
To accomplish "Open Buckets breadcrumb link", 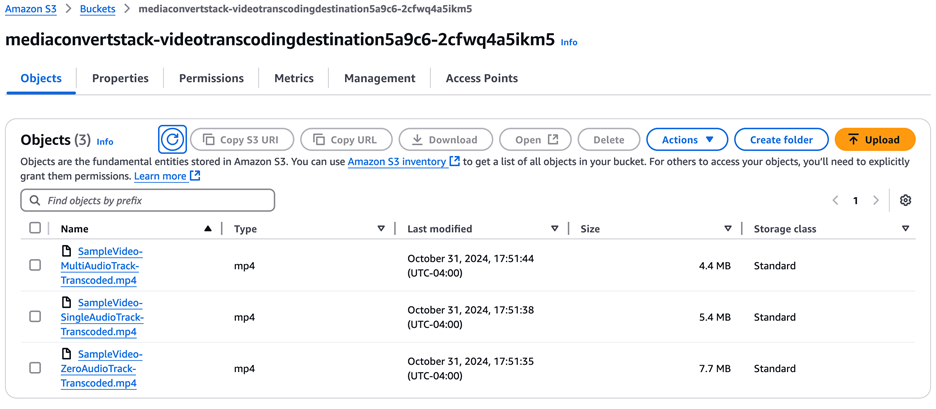I will tap(98, 10).
